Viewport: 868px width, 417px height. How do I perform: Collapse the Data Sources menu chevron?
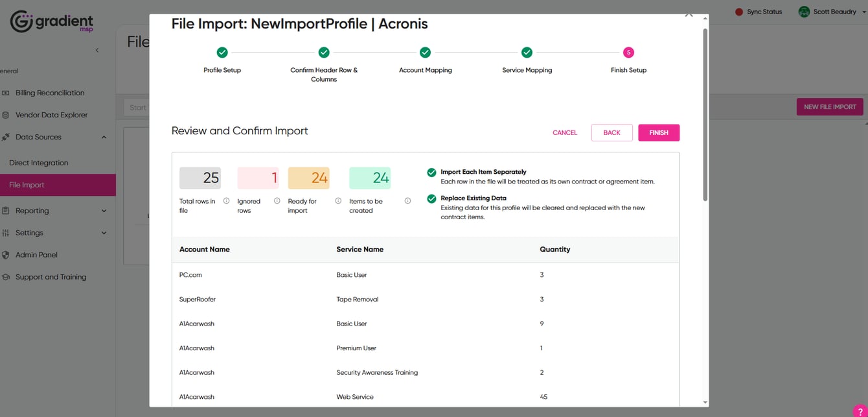pyautogui.click(x=104, y=137)
